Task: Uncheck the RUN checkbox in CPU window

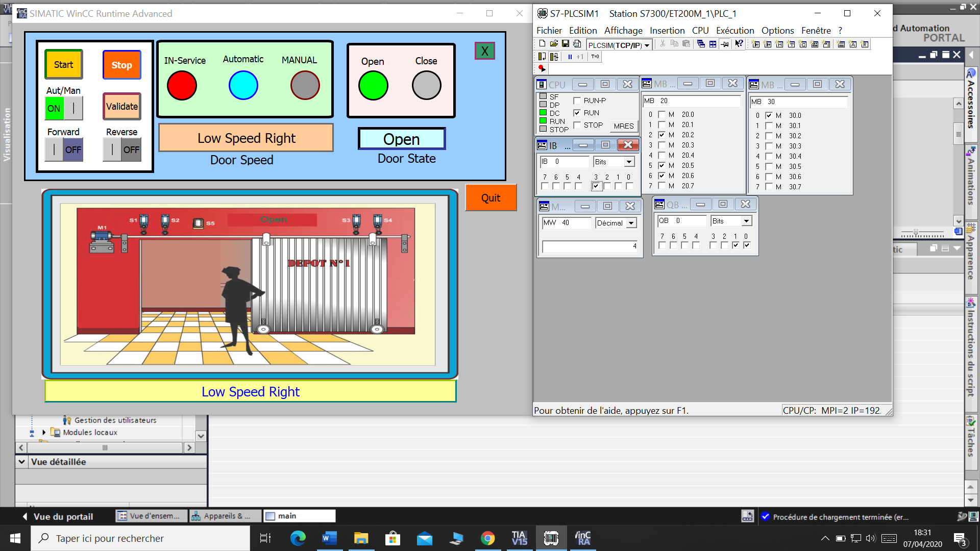Action: pos(577,113)
